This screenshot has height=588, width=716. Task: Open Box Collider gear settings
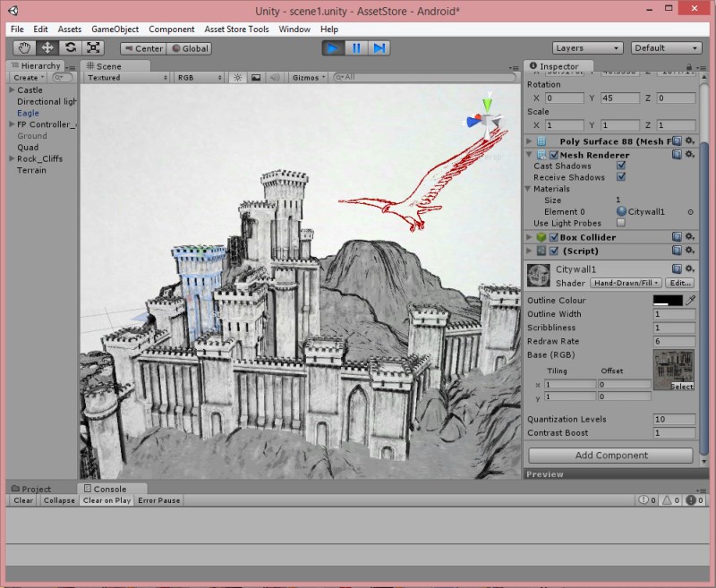(690, 237)
